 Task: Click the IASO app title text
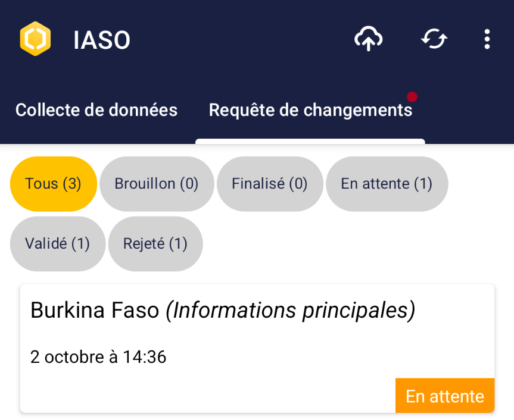pos(102,40)
